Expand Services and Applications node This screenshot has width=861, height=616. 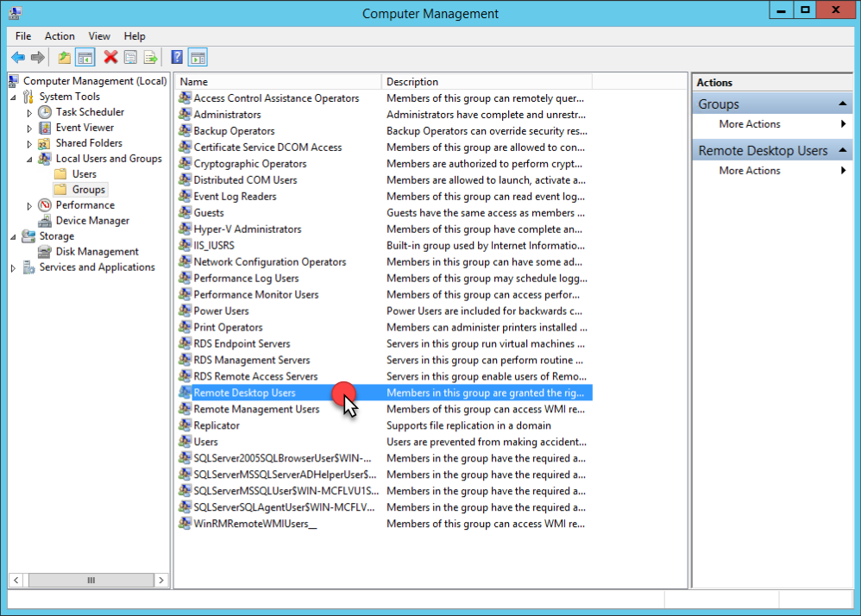(x=13, y=268)
